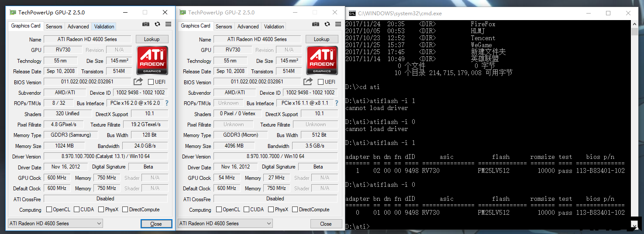
Task: Click ATI Radeon logo in right GPU-Z window
Action: tap(322, 60)
